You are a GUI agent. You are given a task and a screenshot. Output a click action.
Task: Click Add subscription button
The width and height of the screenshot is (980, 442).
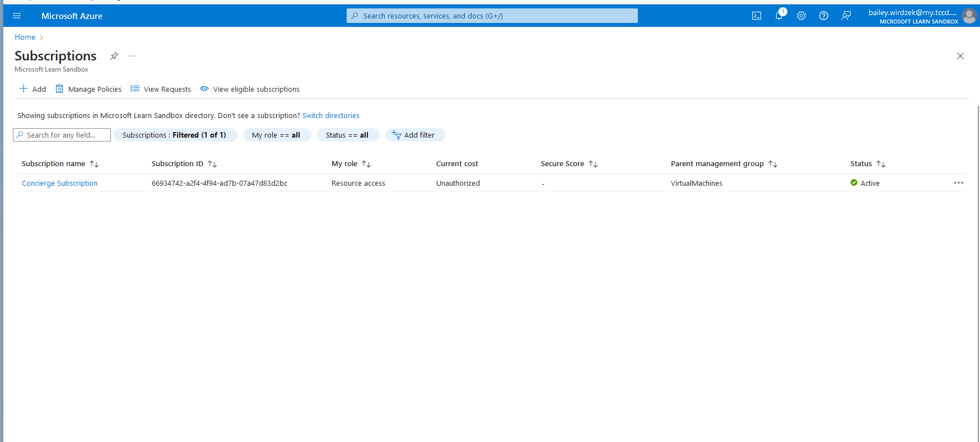32,89
